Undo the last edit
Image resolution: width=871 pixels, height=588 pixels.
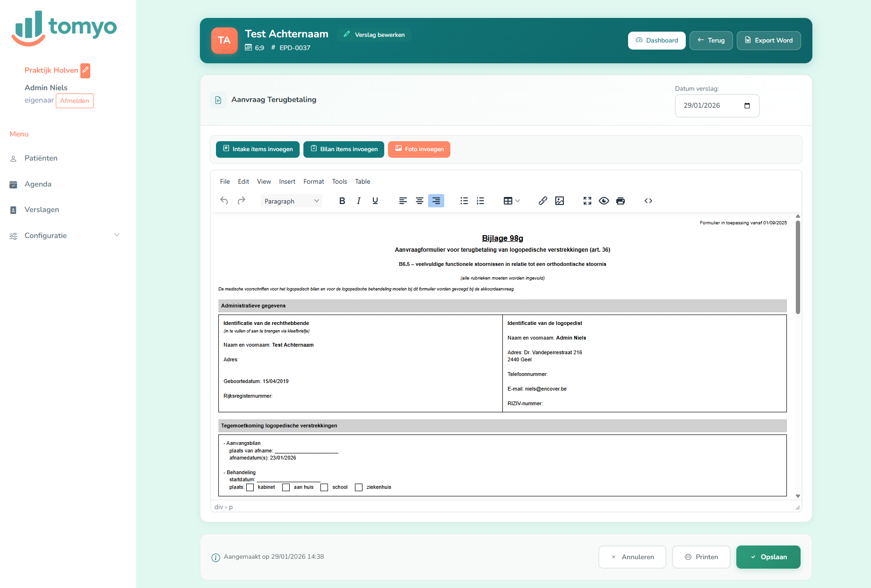click(224, 201)
